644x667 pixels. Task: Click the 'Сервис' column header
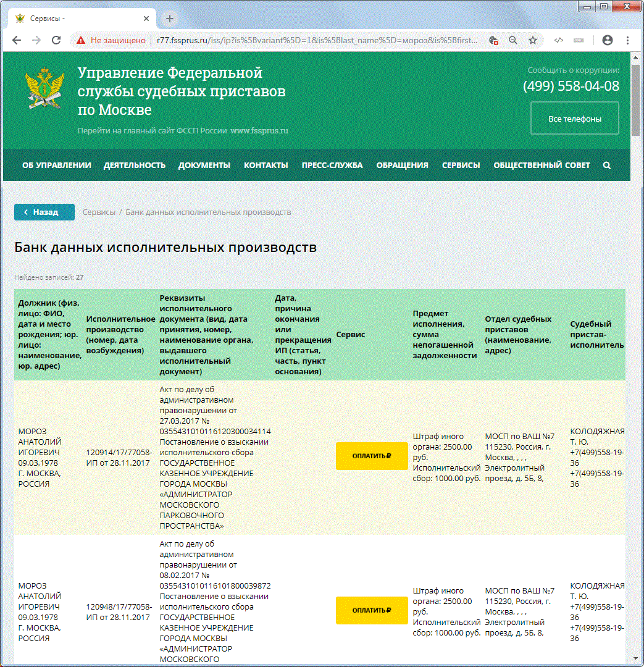coord(351,334)
